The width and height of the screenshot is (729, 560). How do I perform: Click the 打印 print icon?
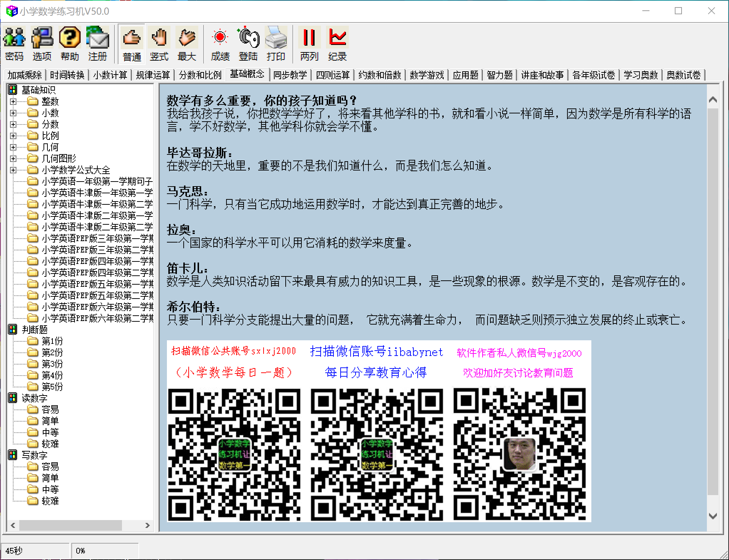[x=276, y=44]
